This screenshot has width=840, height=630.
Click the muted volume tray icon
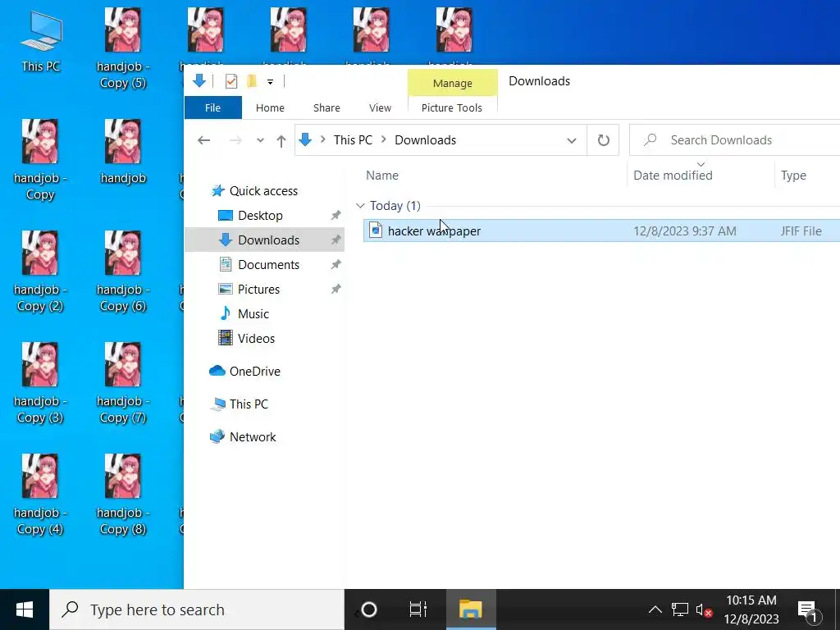coord(704,610)
